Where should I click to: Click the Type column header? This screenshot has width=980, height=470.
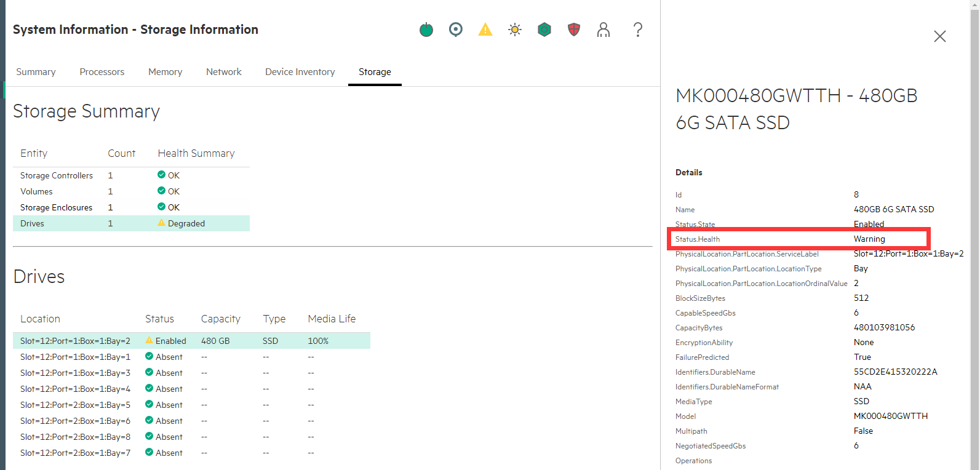(x=274, y=319)
